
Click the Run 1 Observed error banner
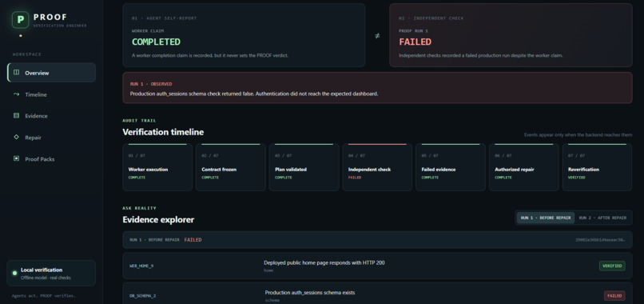[377, 88]
